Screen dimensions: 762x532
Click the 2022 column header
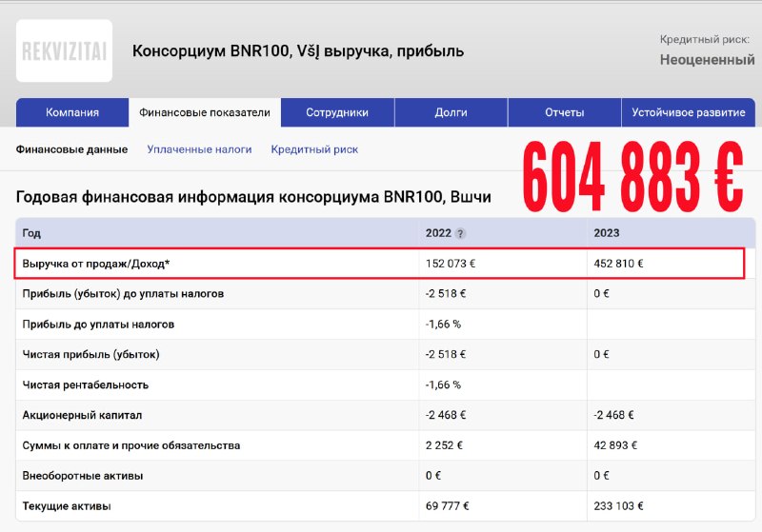(x=438, y=233)
